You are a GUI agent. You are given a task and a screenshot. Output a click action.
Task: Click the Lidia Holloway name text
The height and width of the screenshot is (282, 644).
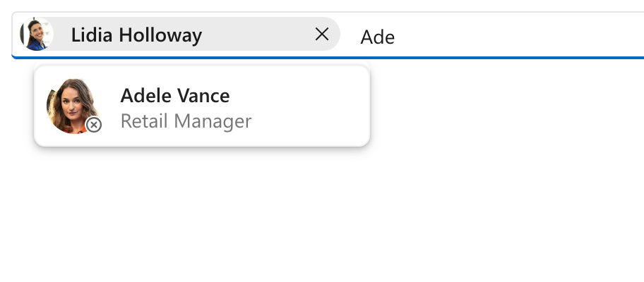coord(136,35)
